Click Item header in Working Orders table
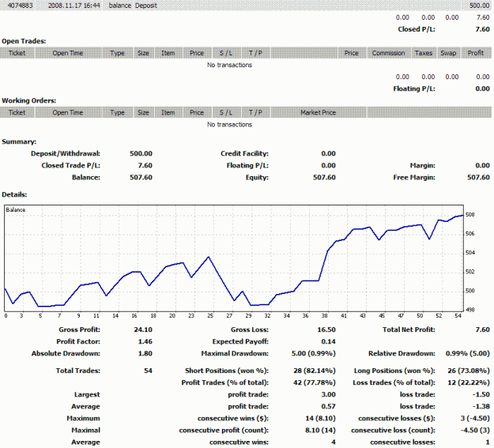Screen dimensions: 494x448 [x=168, y=112]
